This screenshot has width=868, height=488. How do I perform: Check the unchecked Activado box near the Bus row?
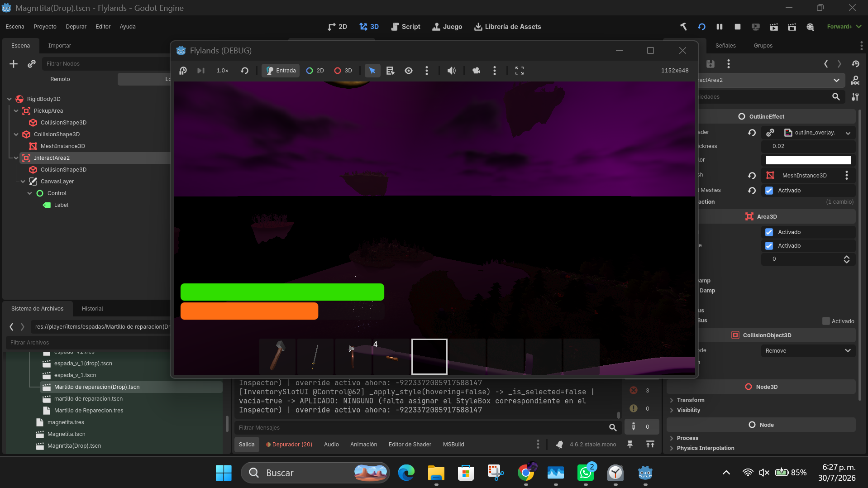tap(826, 321)
